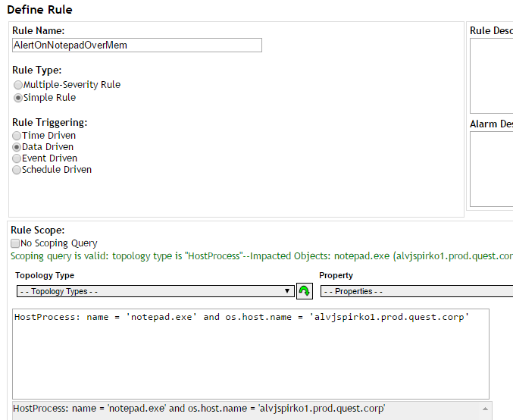Screen dimensions: 513x420
Task: Select Schedule Driven radio option
Action: [x=17, y=170]
